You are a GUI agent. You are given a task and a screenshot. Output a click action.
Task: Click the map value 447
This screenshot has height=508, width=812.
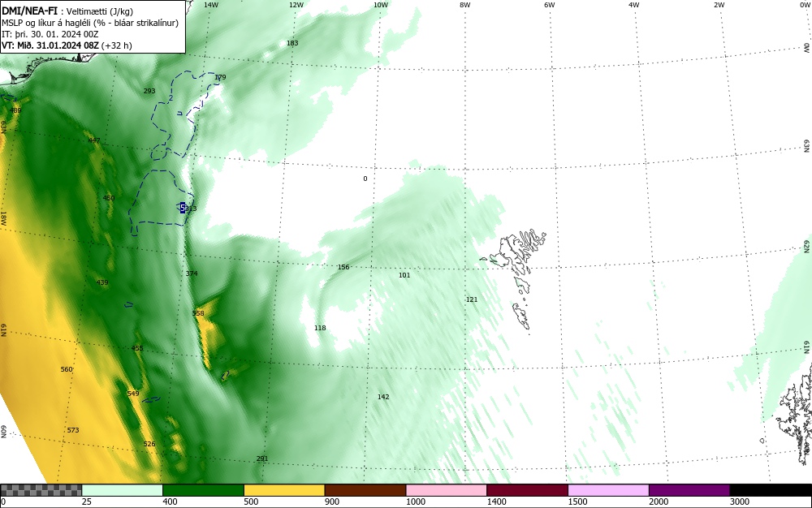click(93, 140)
